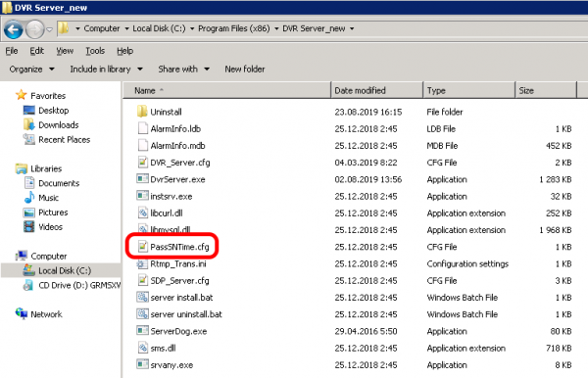Viewport: 588px width, 378px height.
Task: Select the server uninstall.bat icon
Action: coord(142,314)
